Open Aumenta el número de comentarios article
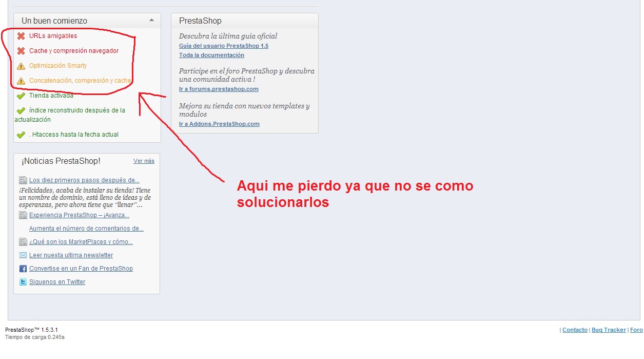Viewport: 644px width, 359px height. pos(86,229)
